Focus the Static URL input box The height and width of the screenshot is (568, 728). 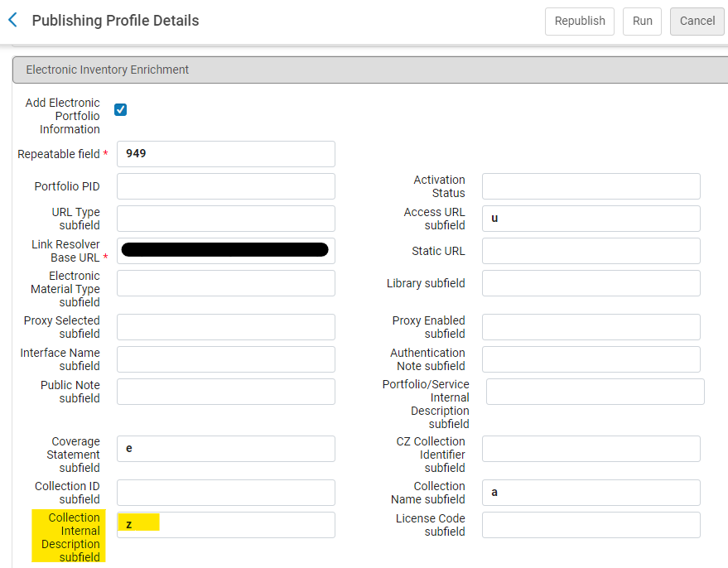(x=591, y=251)
